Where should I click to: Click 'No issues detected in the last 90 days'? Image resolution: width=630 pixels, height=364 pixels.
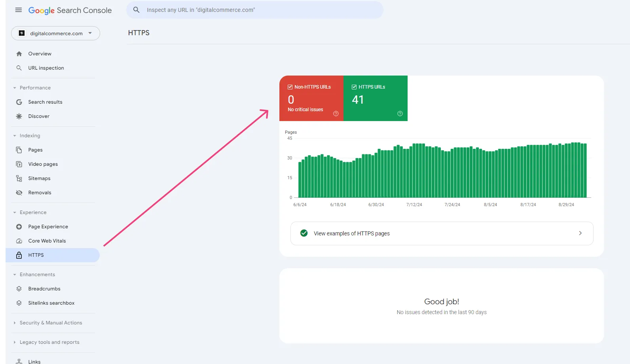[442, 312]
